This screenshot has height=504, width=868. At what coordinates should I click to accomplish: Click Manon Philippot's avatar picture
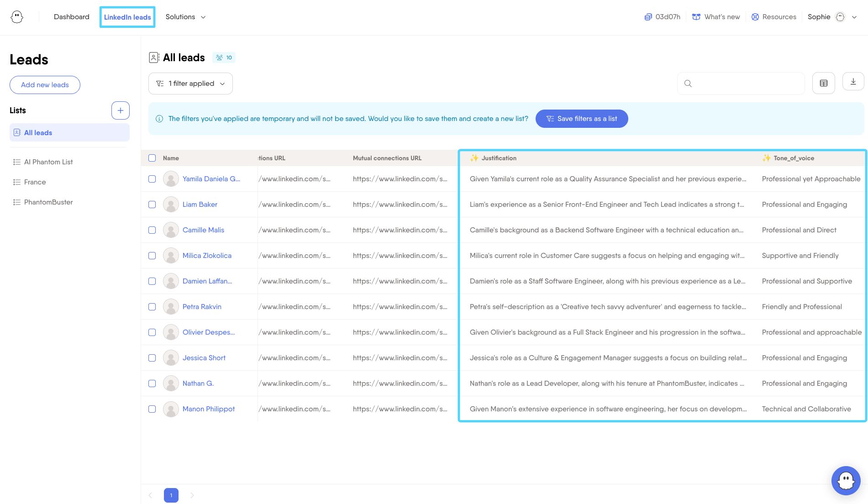coord(171,409)
